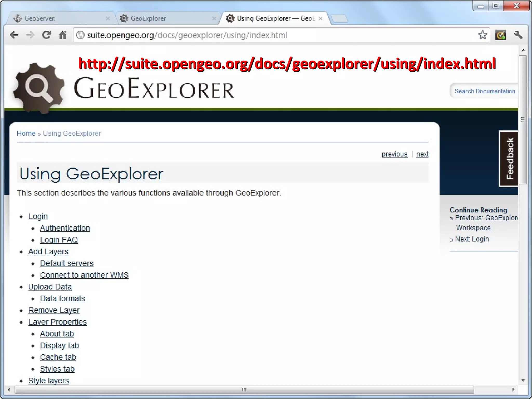Click Next: Login in Continue Reading

tap(472, 239)
